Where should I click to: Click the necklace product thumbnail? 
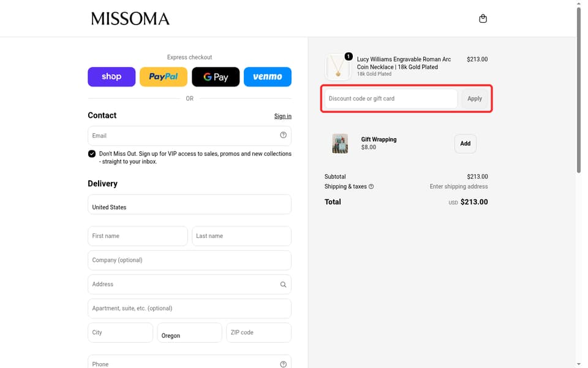point(338,67)
